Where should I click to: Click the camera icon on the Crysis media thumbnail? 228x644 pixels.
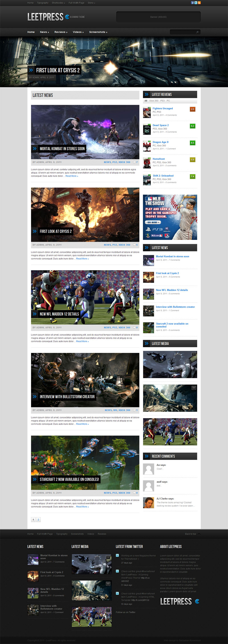pos(194,388)
